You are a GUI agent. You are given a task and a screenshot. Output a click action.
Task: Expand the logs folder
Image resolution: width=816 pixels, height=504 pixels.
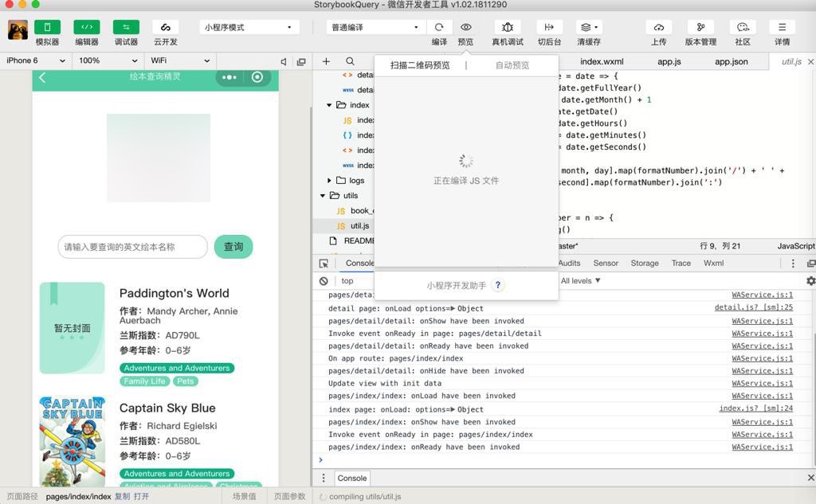[x=329, y=181]
